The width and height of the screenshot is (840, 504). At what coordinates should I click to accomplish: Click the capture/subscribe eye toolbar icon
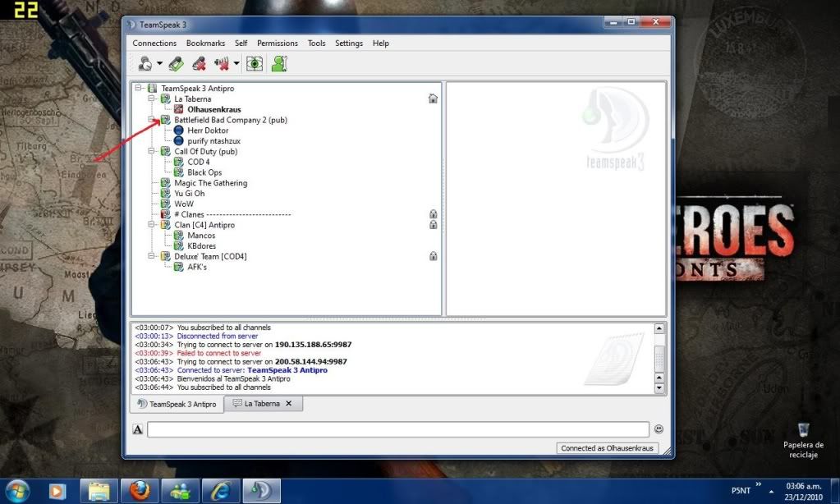pyautogui.click(x=255, y=64)
